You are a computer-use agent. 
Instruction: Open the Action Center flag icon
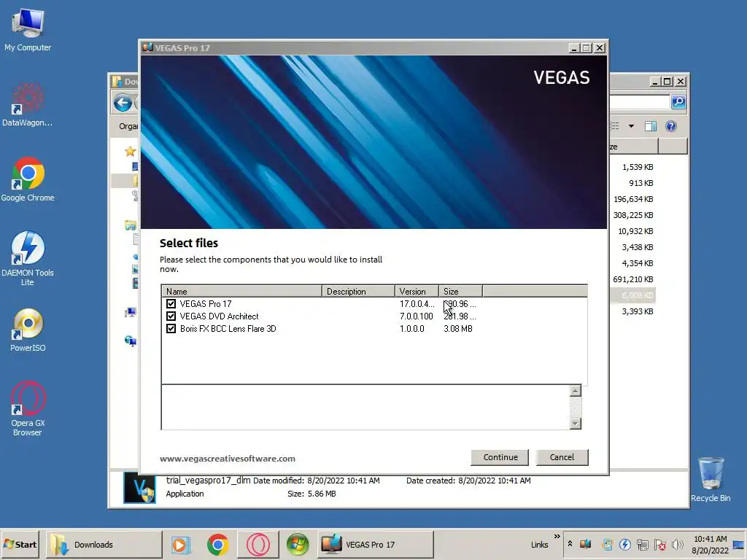coord(659,544)
